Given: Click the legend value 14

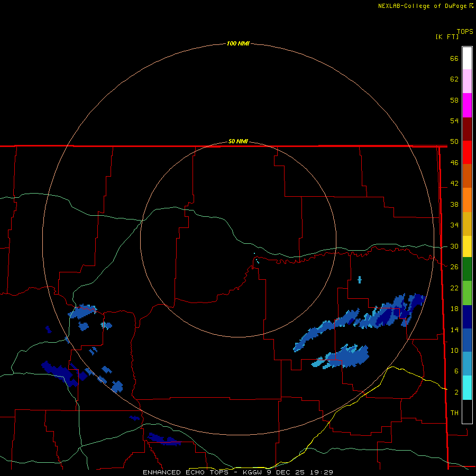Looking at the screenshot, I should coord(454,329).
